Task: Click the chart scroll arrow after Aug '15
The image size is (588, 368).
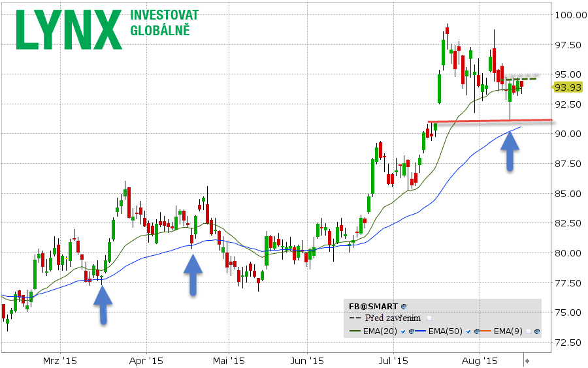Action: pos(527,361)
